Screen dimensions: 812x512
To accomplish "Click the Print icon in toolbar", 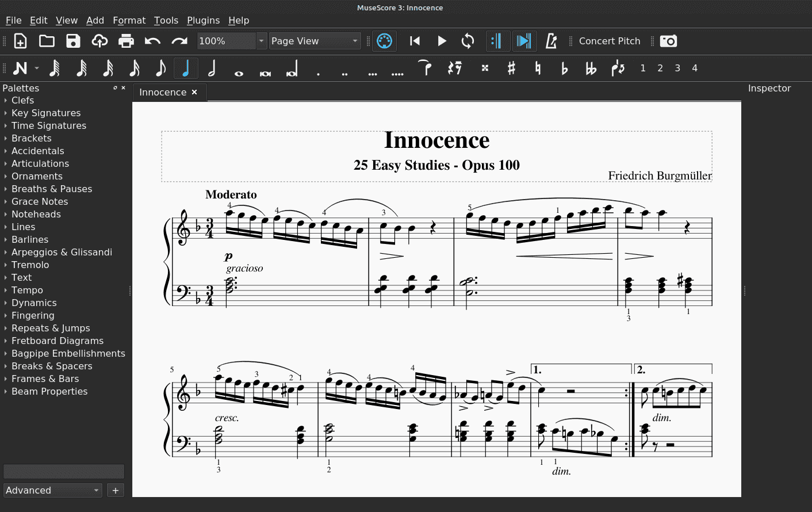I will [126, 41].
